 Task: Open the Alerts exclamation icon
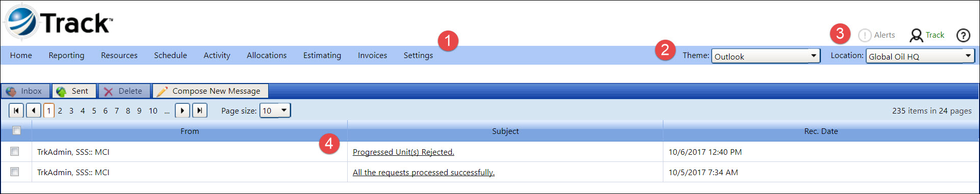[x=864, y=35]
